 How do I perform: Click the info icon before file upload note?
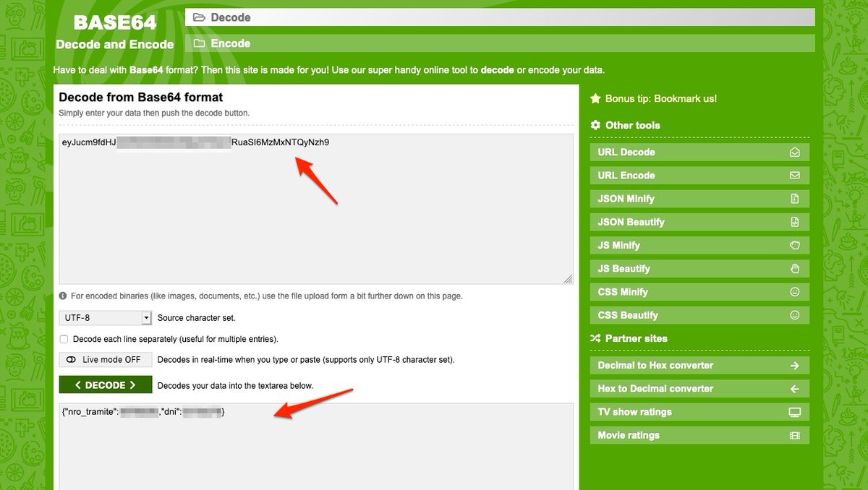tap(63, 296)
